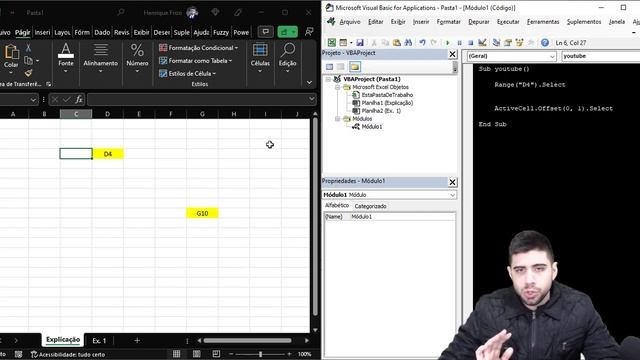
Task: Click the green Share button in Excel
Action: pos(287,31)
